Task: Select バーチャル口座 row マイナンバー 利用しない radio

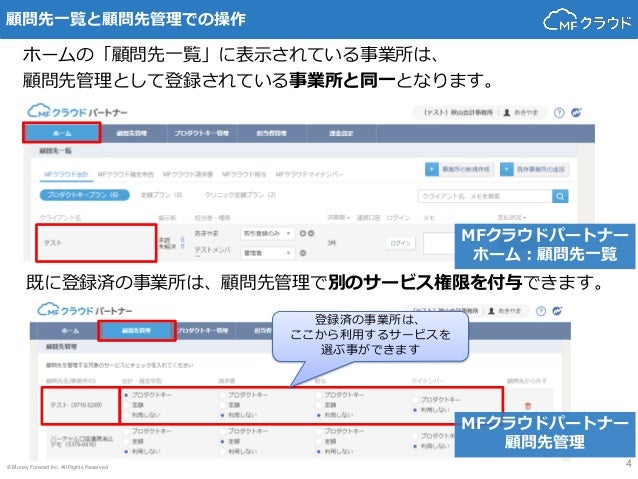Action: click(415, 446)
